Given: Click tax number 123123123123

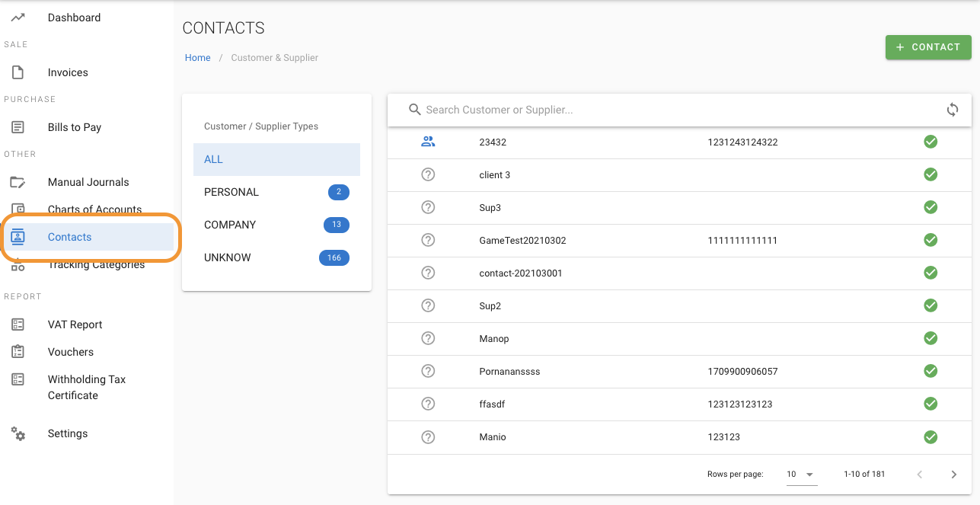Looking at the screenshot, I should pyautogui.click(x=740, y=404).
